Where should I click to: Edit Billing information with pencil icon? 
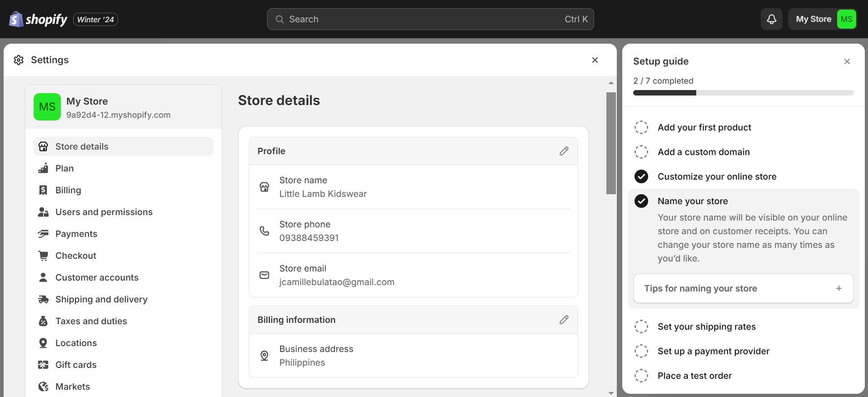click(564, 320)
